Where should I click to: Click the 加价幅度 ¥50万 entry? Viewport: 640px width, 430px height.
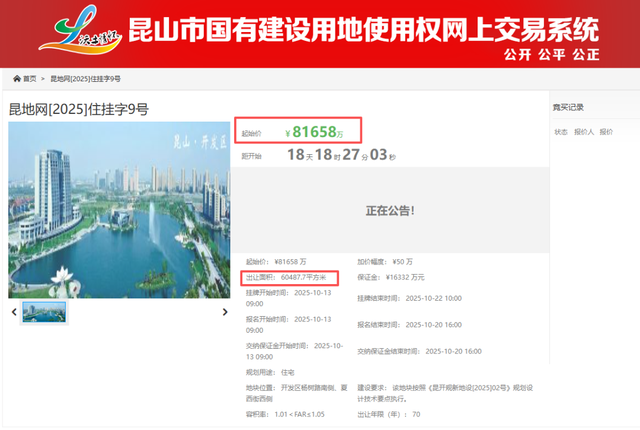pyautogui.click(x=385, y=261)
